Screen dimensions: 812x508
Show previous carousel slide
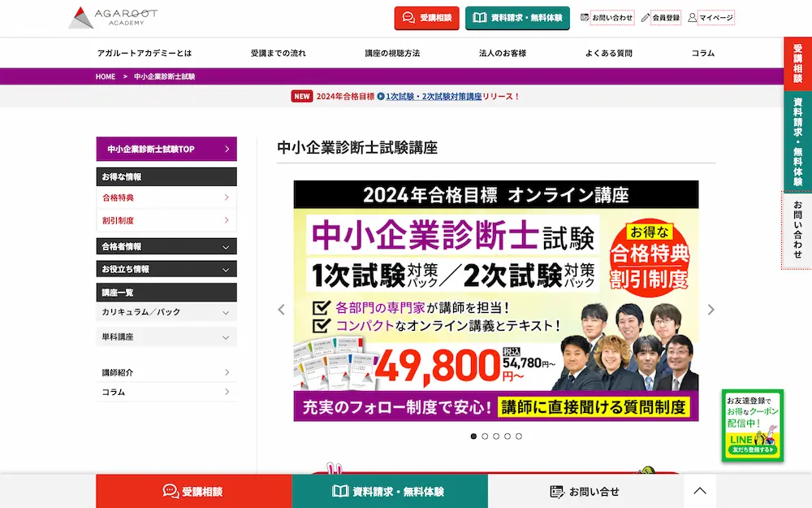[281, 310]
